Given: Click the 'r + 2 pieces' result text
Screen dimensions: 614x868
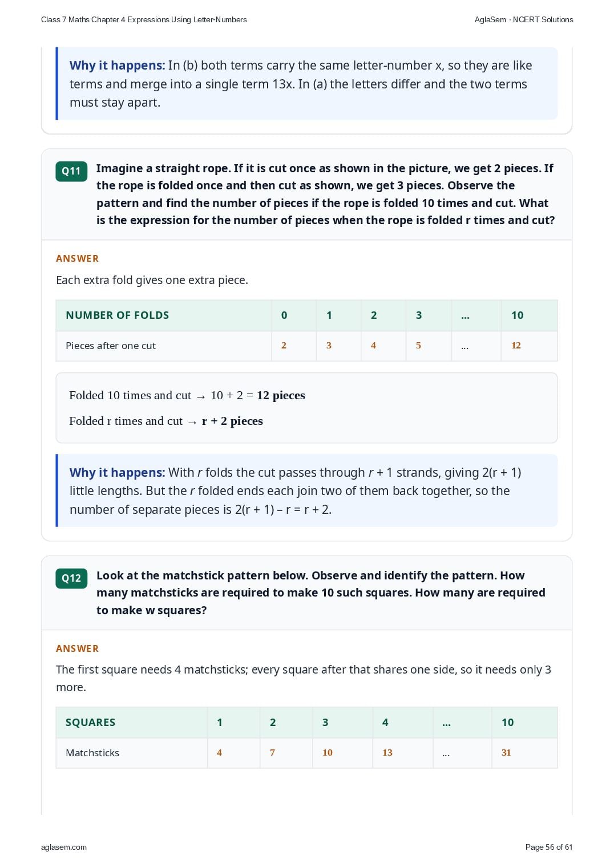Looking at the screenshot, I should click(232, 421).
